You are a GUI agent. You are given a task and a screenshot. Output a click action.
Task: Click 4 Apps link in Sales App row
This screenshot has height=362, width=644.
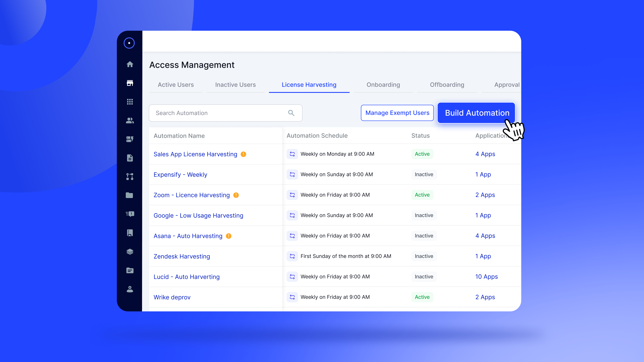click(485, 154)
